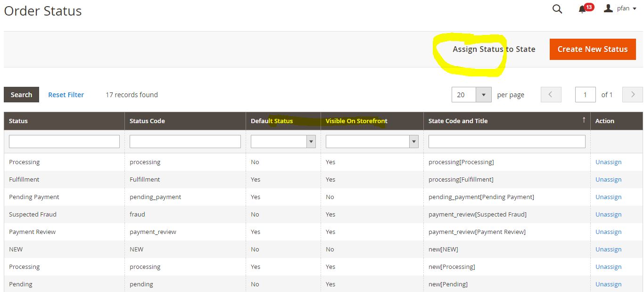Click the previous page arrow
This screenshot has width=644, height=292.
tap(551, 94)
